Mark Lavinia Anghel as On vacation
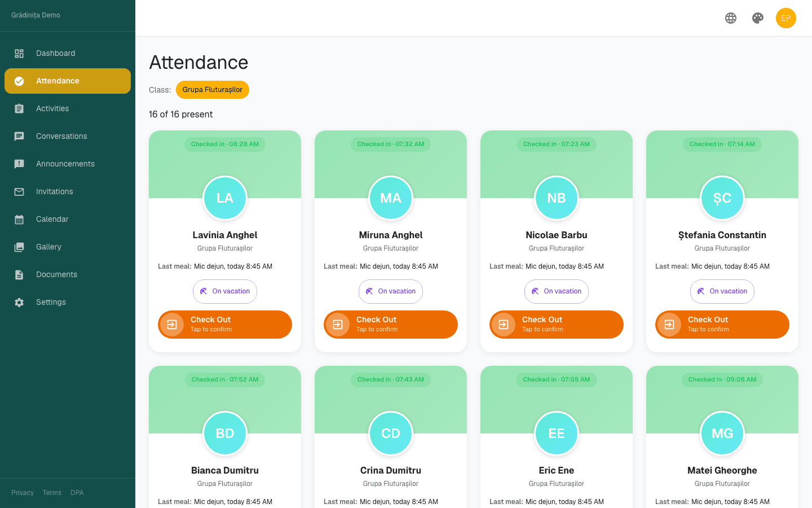Image resolution: width=812 pixels, height=508 pixels. point(225,292)
